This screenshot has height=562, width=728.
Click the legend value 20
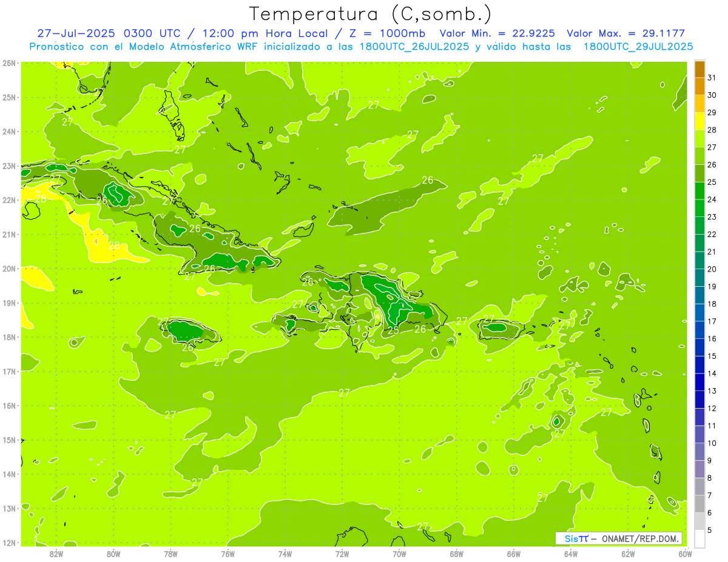[x=712, y=269]
